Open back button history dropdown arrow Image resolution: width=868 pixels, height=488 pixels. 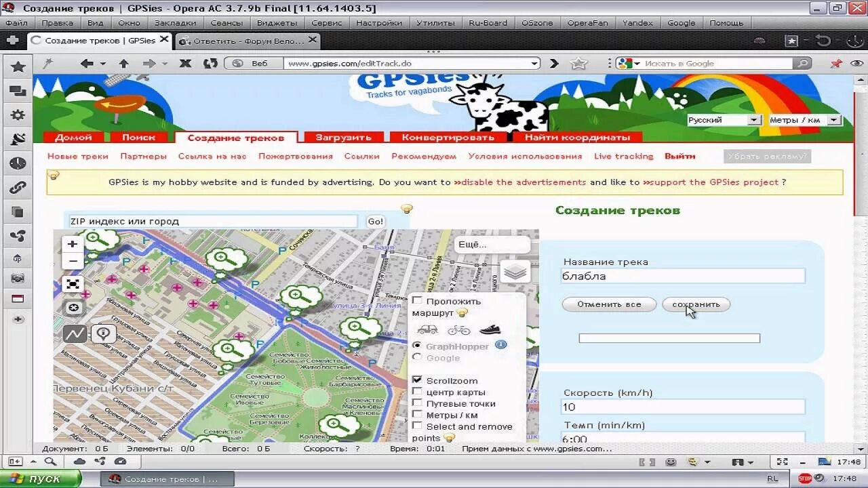point(103,63)
